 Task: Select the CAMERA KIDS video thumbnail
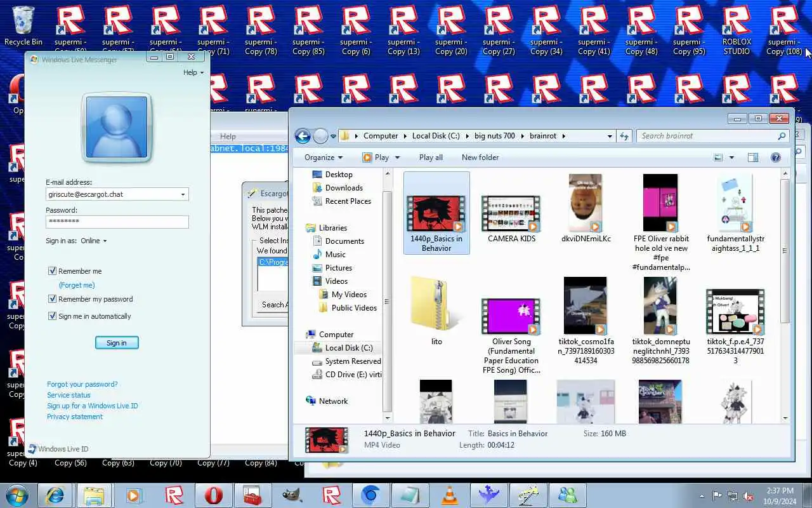click(x=511, y=214)
